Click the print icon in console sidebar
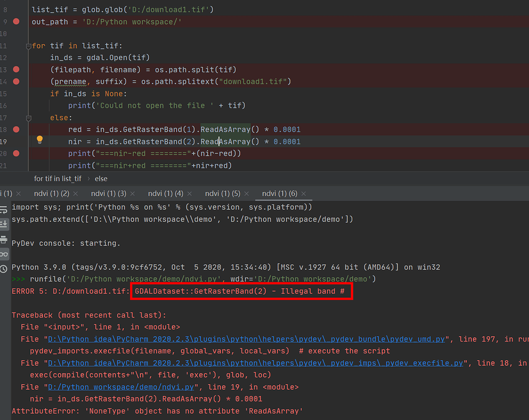This screenshot has height=420, width=529. [4, 239]
